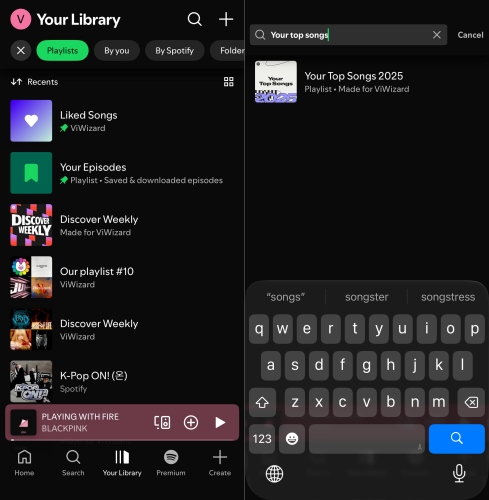Tap the m key
The width and height of the screenshot is (489, 500).
click(439, 402)
